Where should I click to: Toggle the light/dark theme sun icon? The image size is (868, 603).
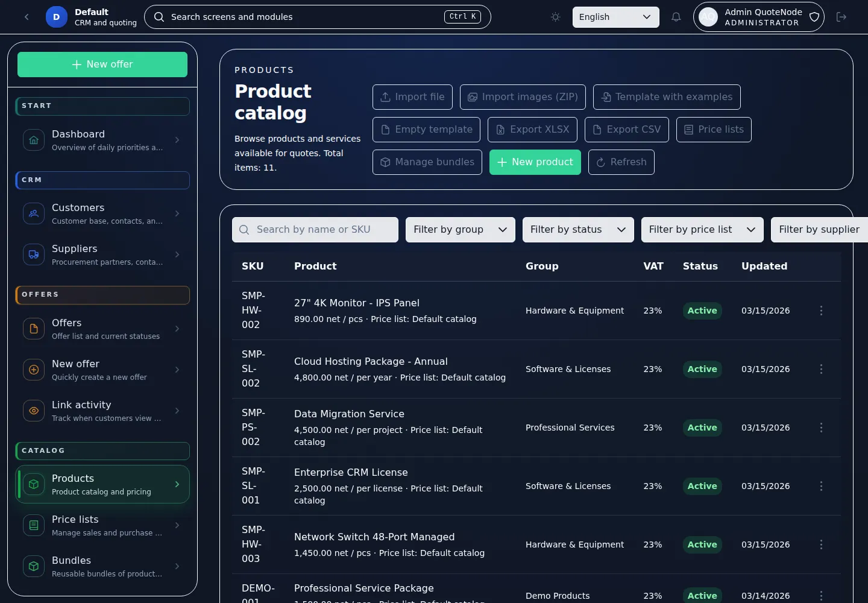pyautogui.click(x=555, y=17)
